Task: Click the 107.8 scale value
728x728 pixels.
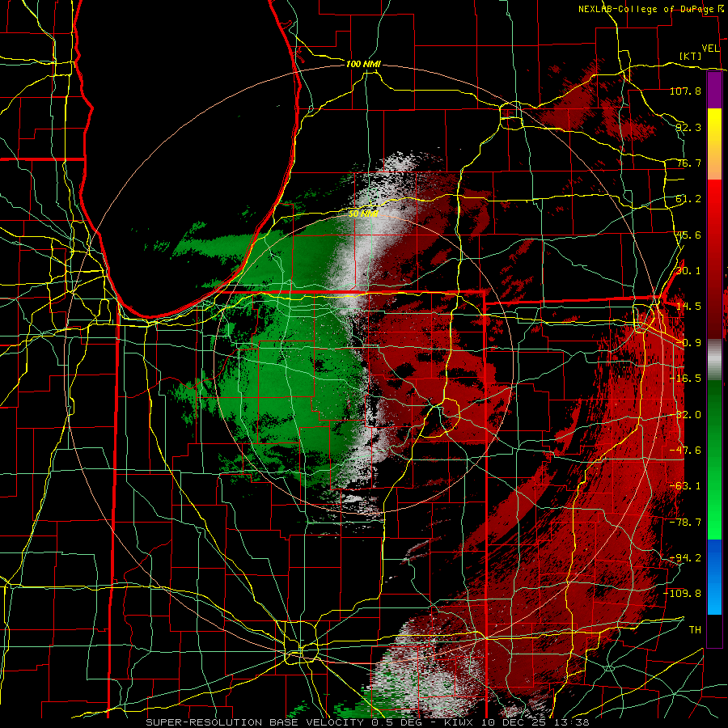Action: 685,91
